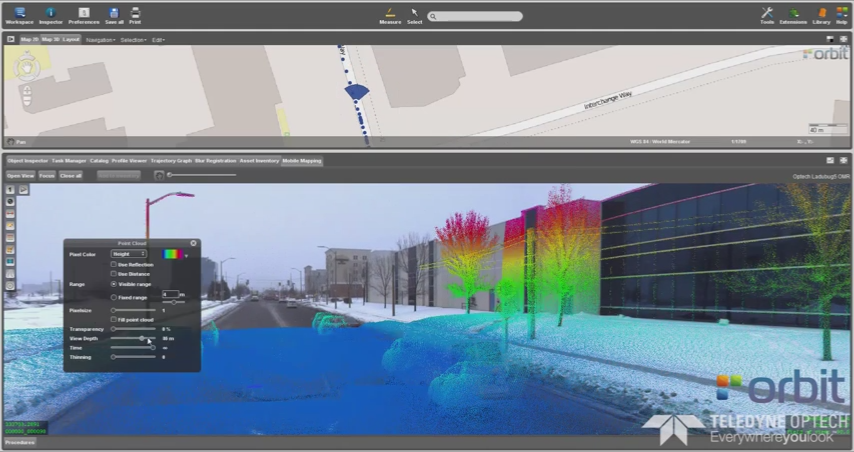The image size is (854, 452).
Task: Open Preferences from the toolbar
Action: [x=84, y=13]
